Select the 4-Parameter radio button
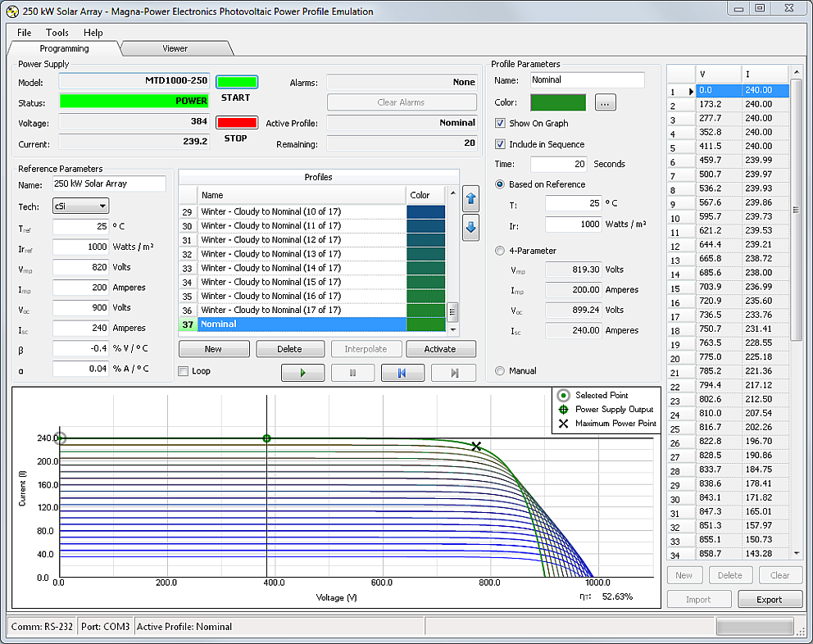Screen dimensions: 813x644 point(499,251)
